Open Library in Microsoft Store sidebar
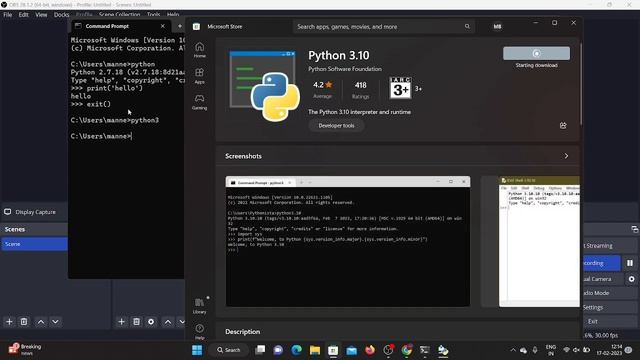 click(x=200, y=305)
